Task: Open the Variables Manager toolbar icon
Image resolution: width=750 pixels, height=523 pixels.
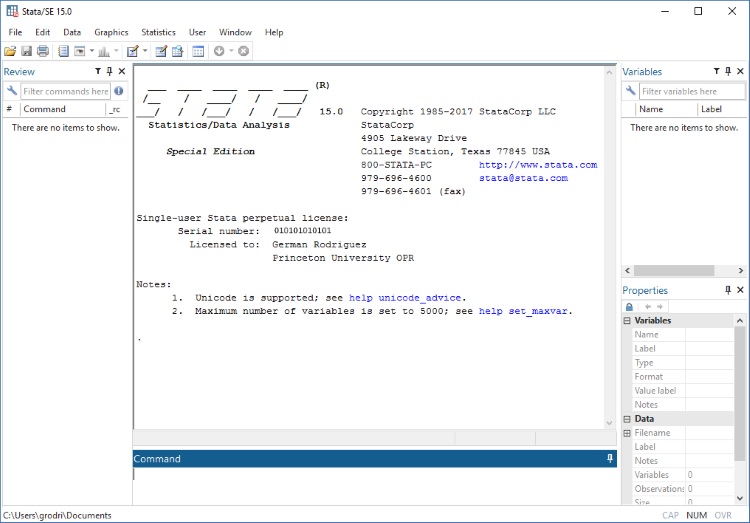Action: [198, 51]
